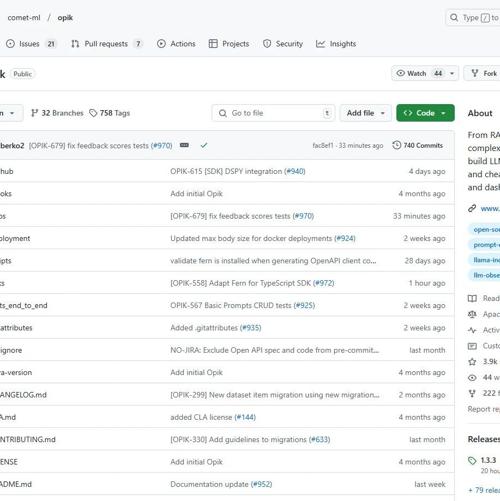The height and width of the screenshot is (501, 500).
Task: Click the branches fork icon near 32 Branches
Action: tap(34, 113)
